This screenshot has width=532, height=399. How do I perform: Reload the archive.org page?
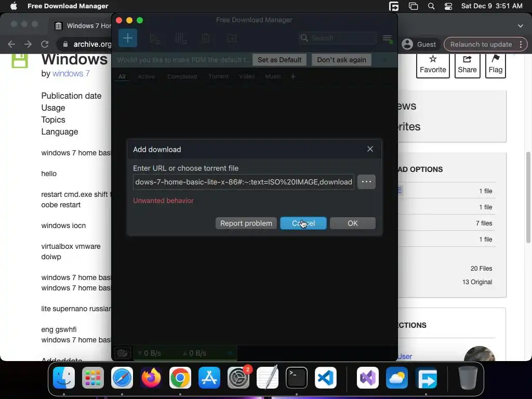(x=45, y=44)
